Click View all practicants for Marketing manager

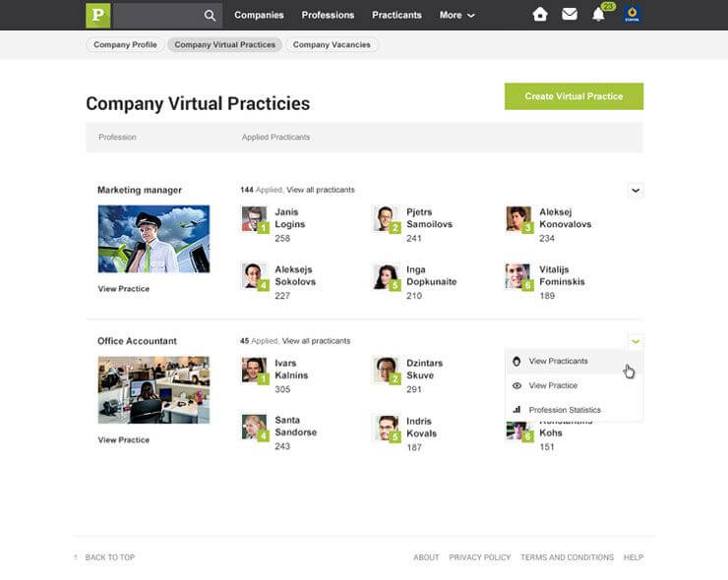click(x=321, y=190)
